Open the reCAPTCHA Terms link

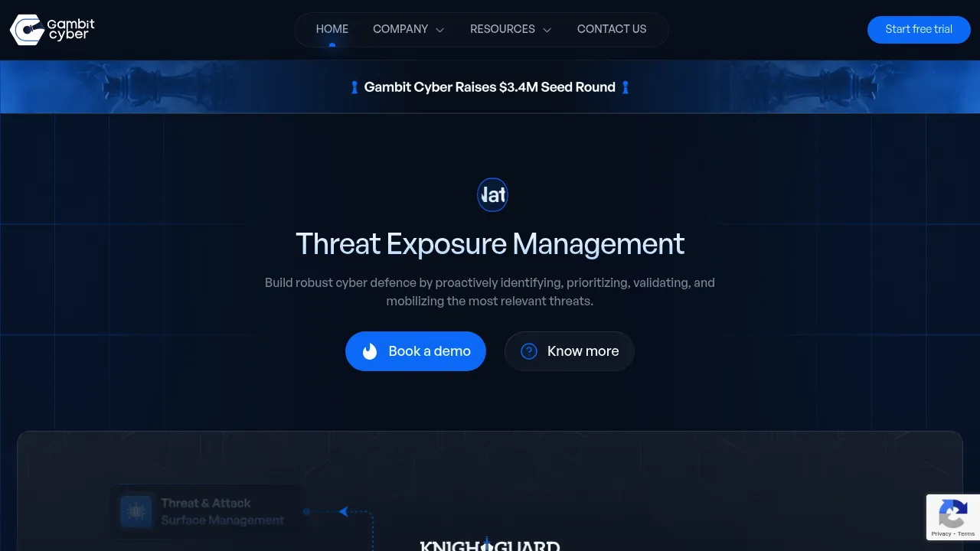coord(966,533)
